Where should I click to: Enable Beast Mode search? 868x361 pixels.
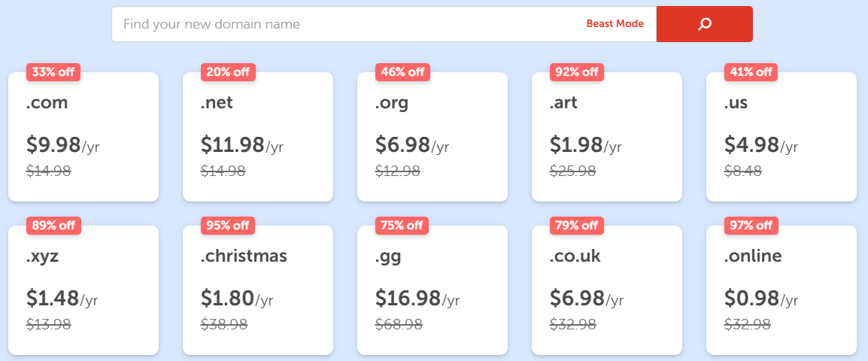(x=615, y=24)
